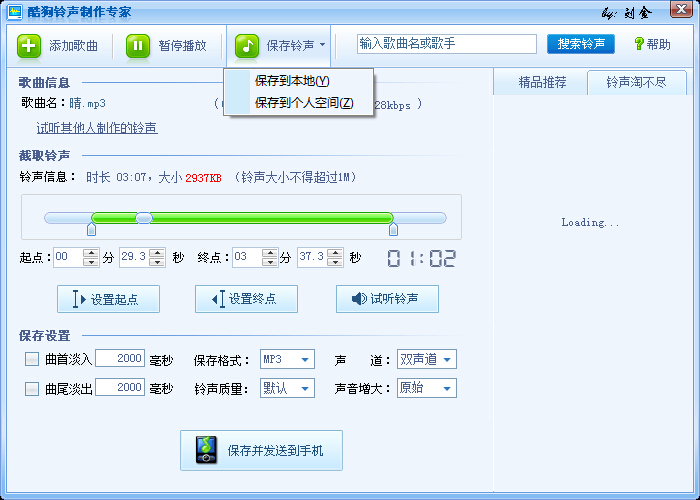The image size is (700, 500).
Task: Click the 设置起点 button
Action: (108, 299)
